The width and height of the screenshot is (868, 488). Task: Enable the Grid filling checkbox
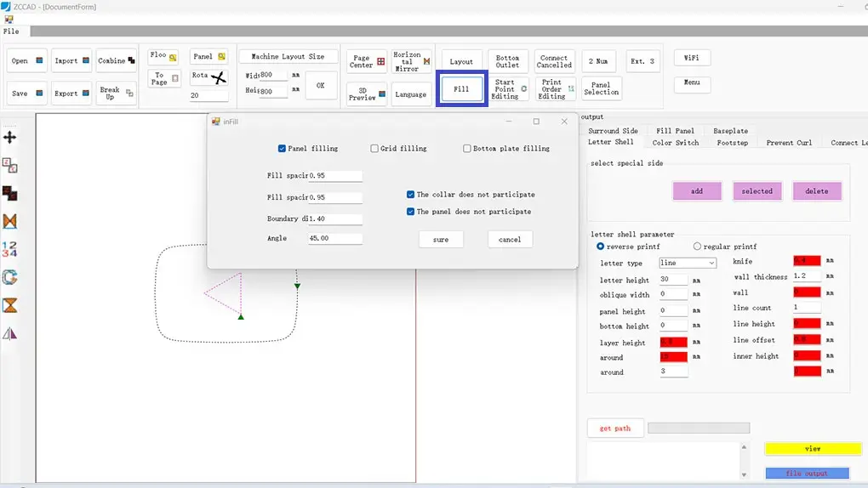(x=374, y=148)
